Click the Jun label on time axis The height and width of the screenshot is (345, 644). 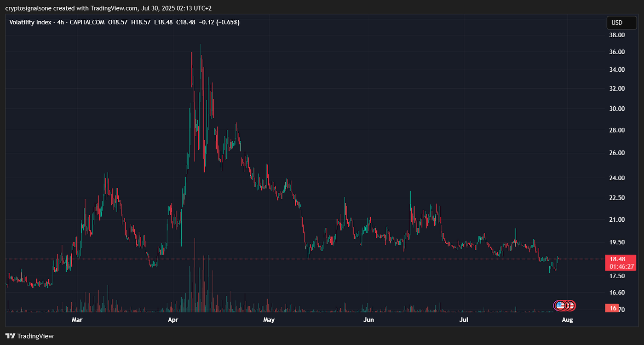pyautogui.click(x=368, y=319)
